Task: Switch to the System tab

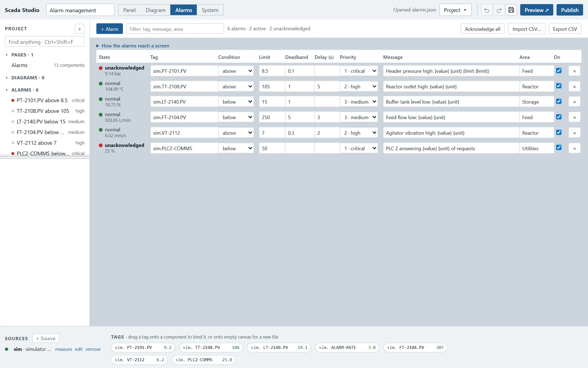Action: (210, 10)
